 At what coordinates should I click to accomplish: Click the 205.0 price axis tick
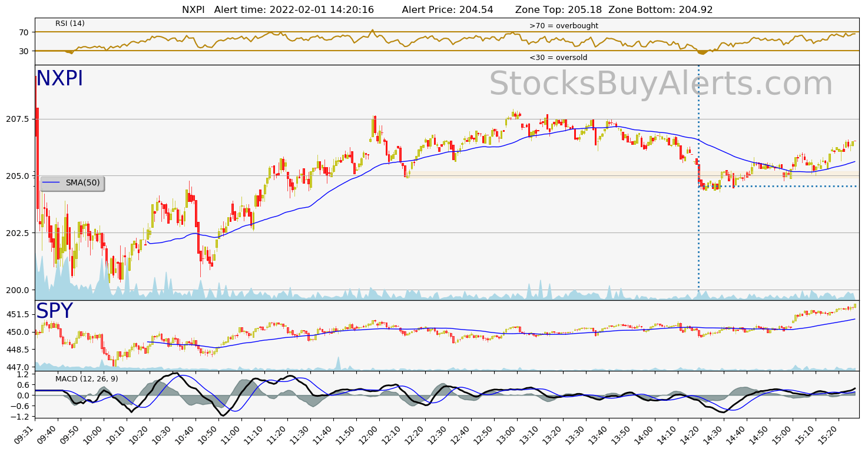tap(18, 176)
